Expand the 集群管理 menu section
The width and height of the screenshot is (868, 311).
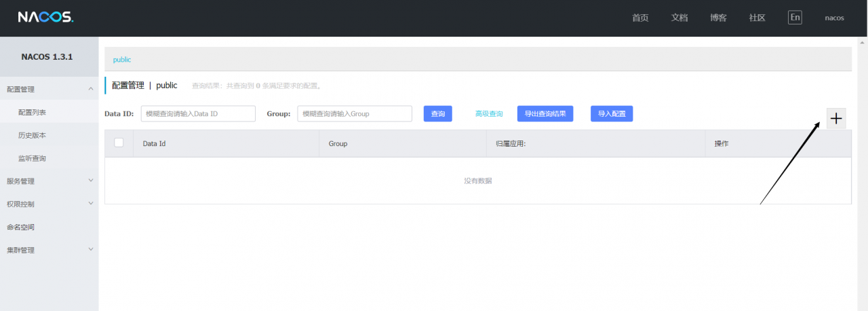[49, 250]
